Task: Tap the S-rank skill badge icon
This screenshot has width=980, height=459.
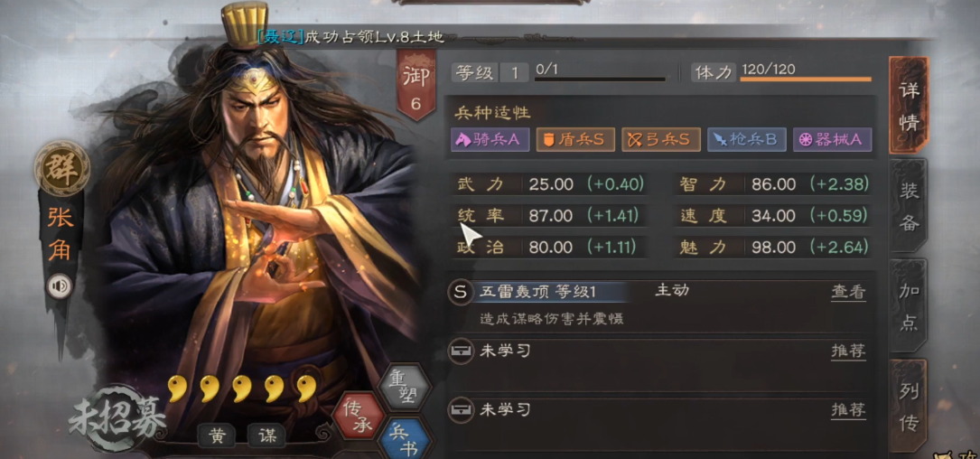Action: (x=461, y=292)
